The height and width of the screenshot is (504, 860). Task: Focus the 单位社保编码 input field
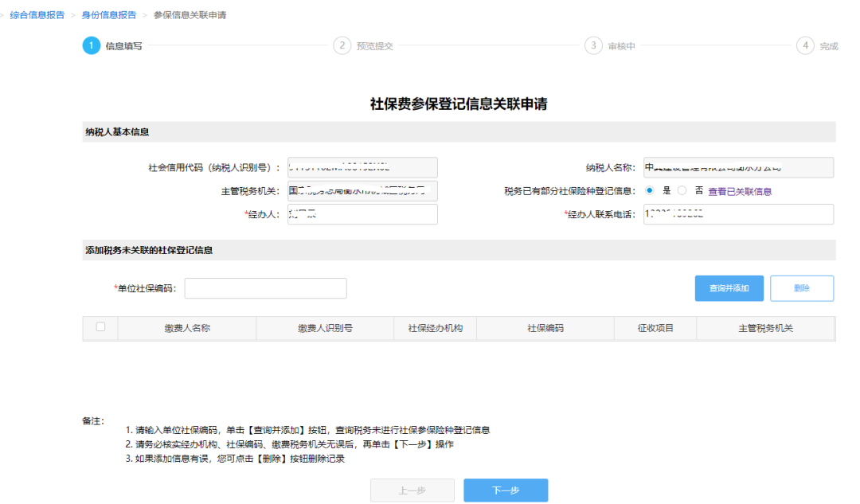click(x=265, y=288)
